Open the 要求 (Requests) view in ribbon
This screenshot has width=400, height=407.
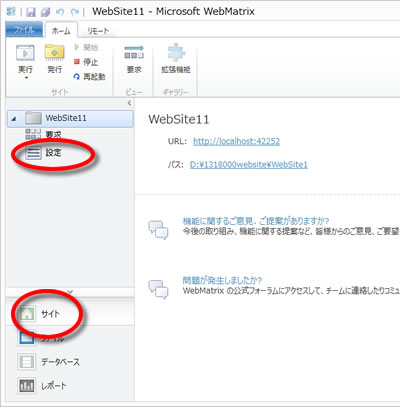[134, 59]
